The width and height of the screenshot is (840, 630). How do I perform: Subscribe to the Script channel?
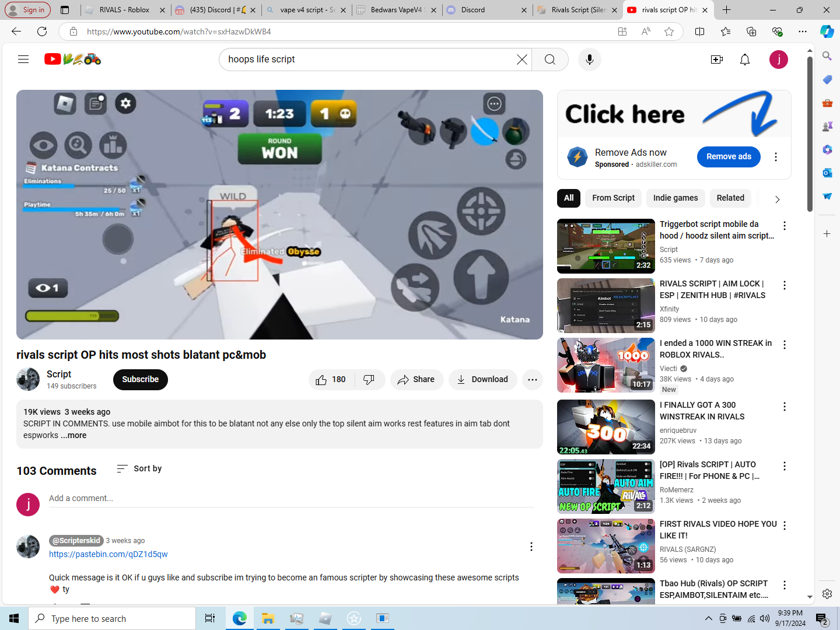point(141,380)
